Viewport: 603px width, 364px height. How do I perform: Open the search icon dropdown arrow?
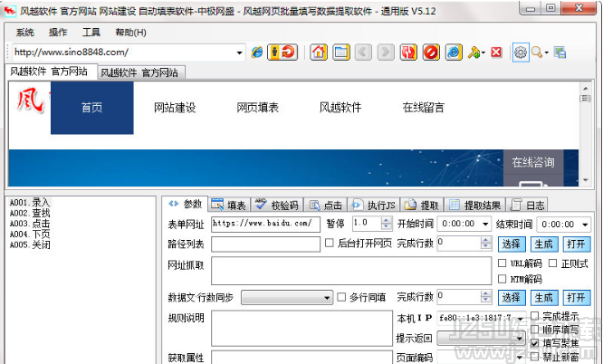547,53
